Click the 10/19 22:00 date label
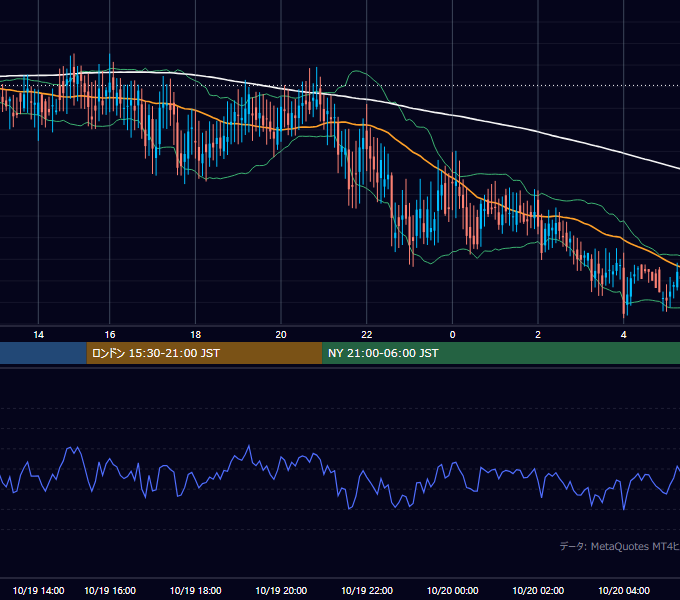This screenshot has height=600, width=680. pyautogui.click(x=367, y=590)
